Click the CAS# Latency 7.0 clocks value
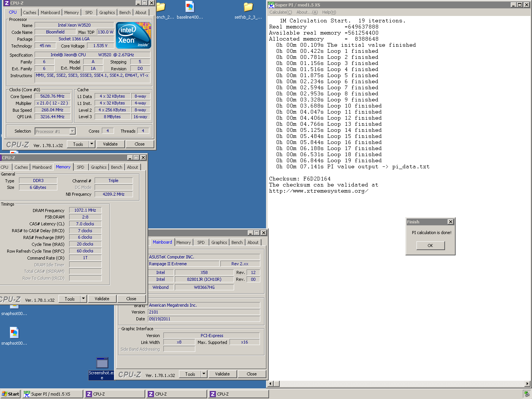 [x=85, y=224]
